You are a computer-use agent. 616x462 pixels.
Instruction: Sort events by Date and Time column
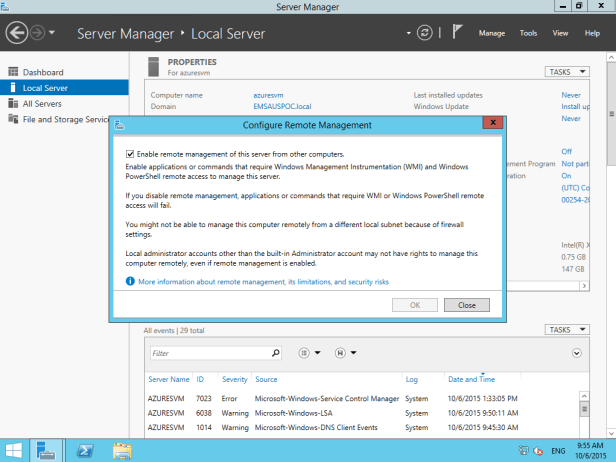[x=471, y=380]
